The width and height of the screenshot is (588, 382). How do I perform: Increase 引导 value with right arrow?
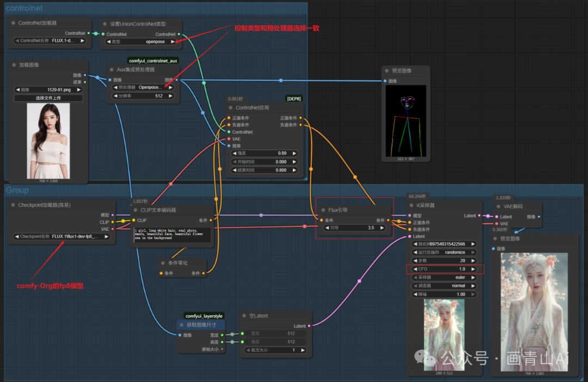click(x=382, y=228)
